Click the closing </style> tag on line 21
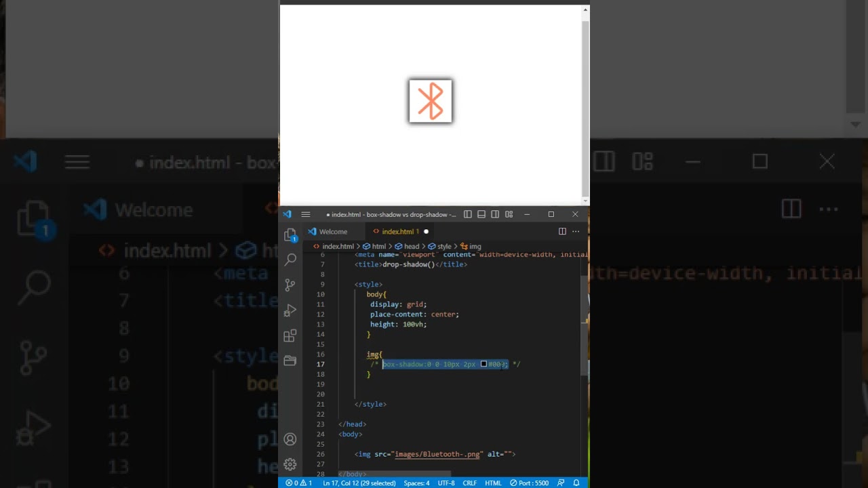Image resolution: width=868 pixels, height=488 pixels. [x=370, y=404]
